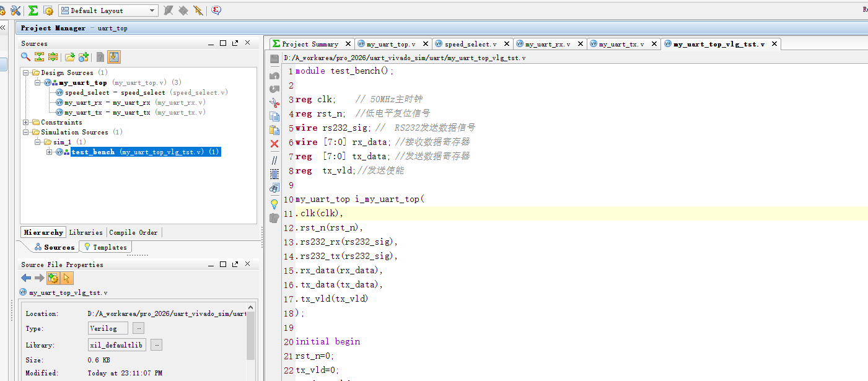Collapse the sim_1 folder node

pos(37,142)
